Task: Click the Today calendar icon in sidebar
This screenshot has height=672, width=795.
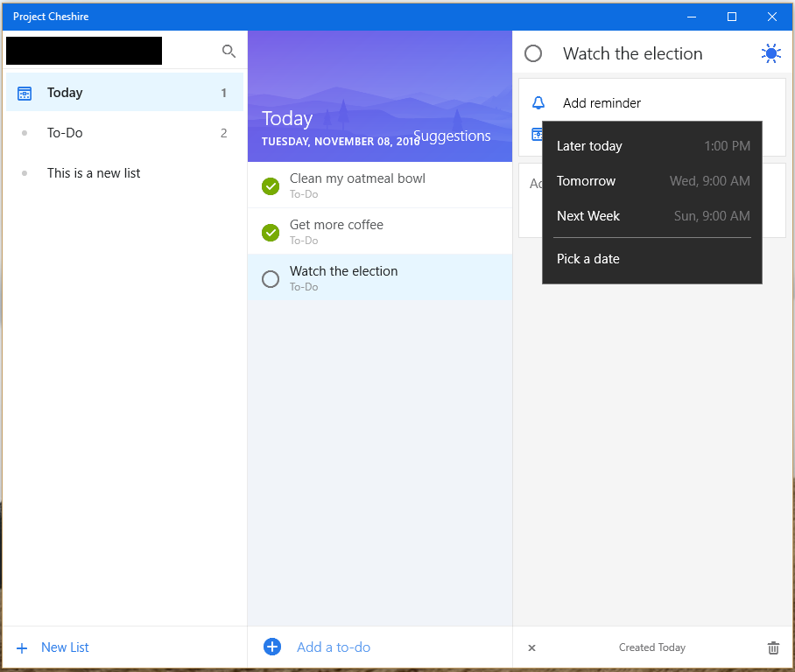Action: tap(25, 93)
